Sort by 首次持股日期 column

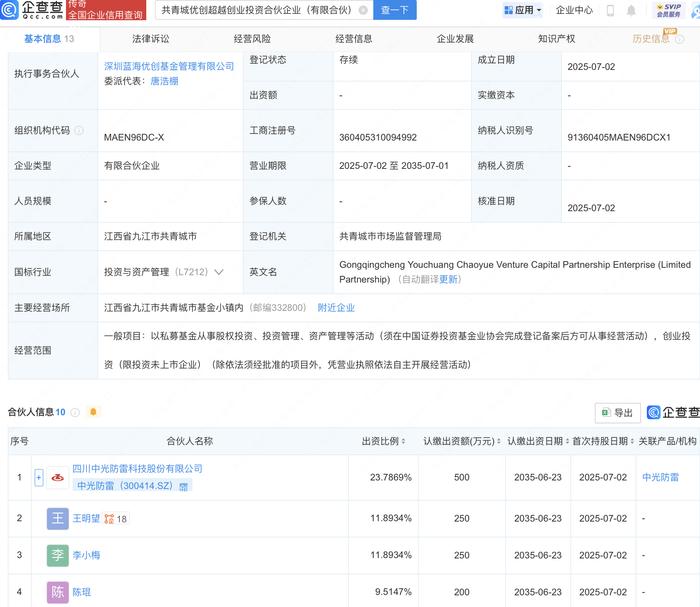tap(632, 441)
